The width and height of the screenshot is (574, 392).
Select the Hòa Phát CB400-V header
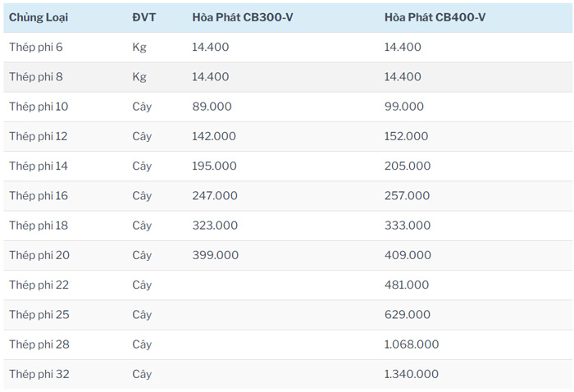435,17
